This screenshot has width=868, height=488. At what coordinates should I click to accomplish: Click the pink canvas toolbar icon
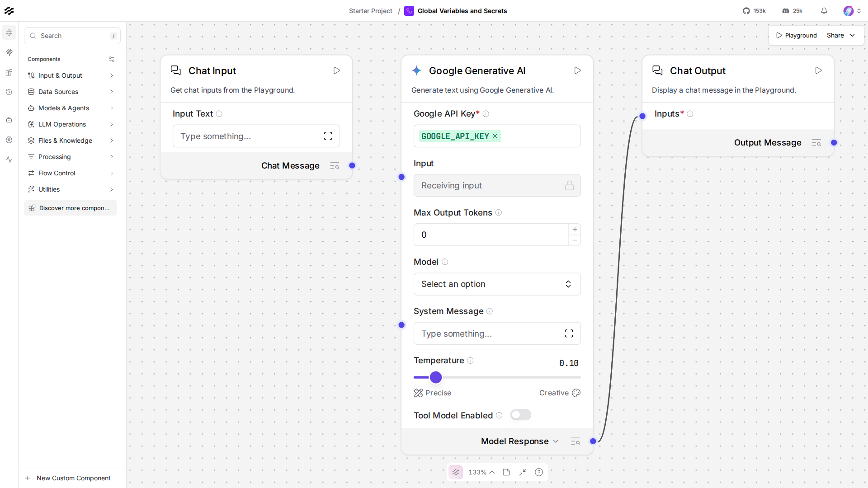click(456, 472)
